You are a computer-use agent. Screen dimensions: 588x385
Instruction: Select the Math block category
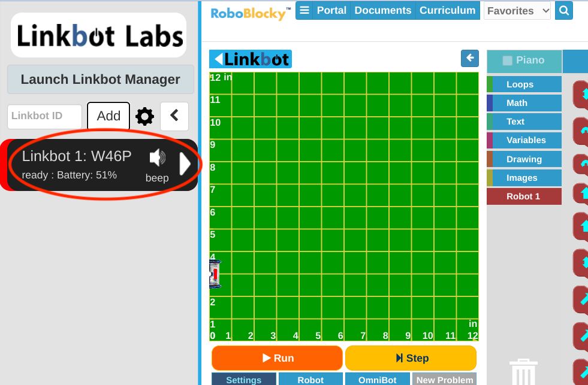coord(524,103)
